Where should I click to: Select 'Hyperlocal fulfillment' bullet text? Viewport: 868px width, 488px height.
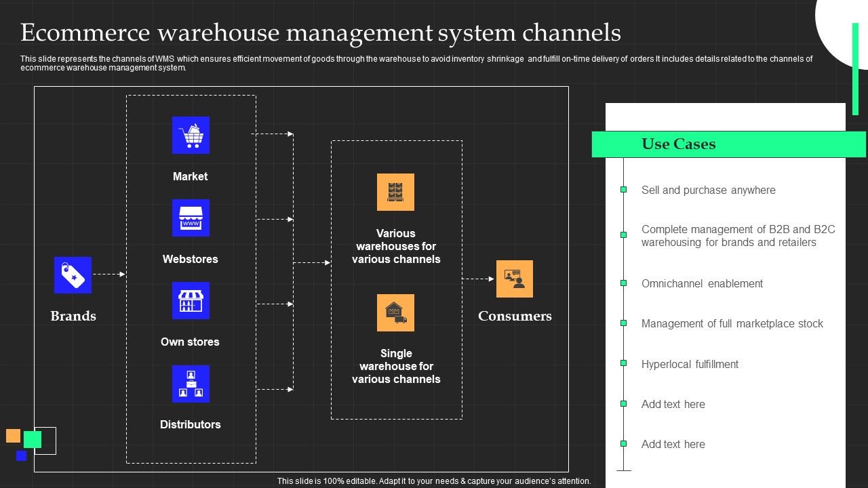tap(690, 365)
